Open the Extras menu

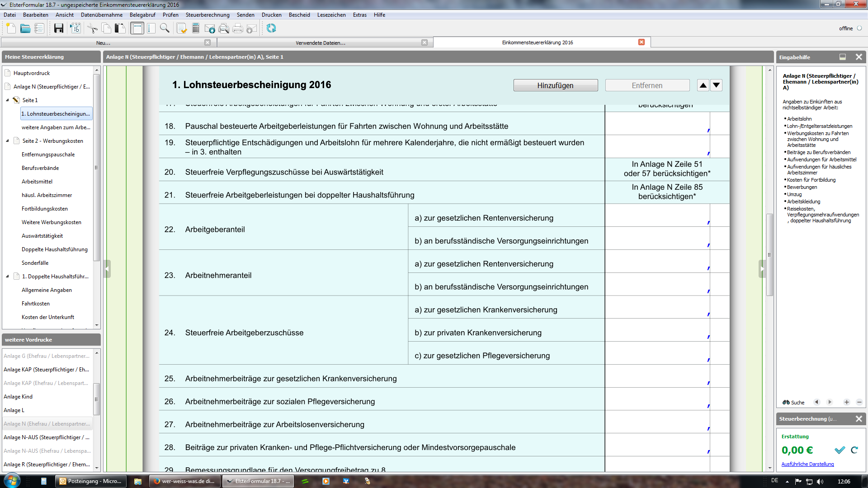point(360,15)
